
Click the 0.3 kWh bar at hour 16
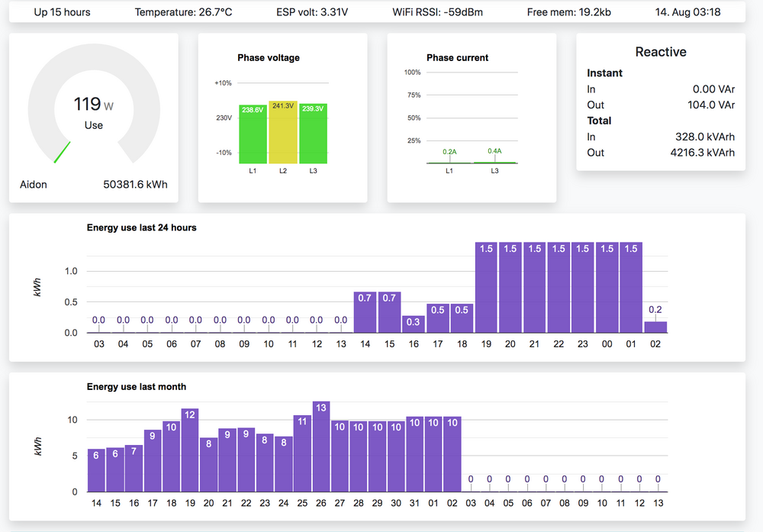click(414, 324)
